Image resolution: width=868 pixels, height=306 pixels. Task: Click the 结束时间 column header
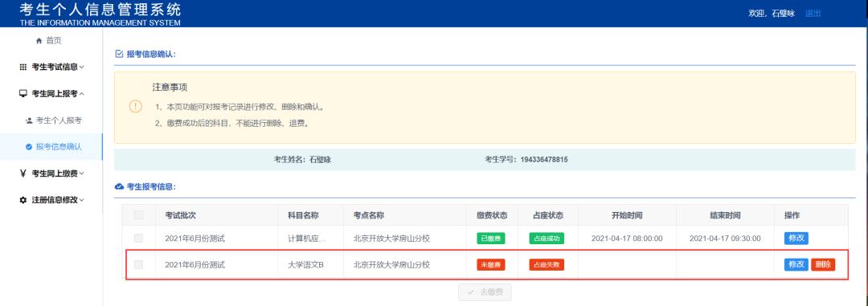725,215
